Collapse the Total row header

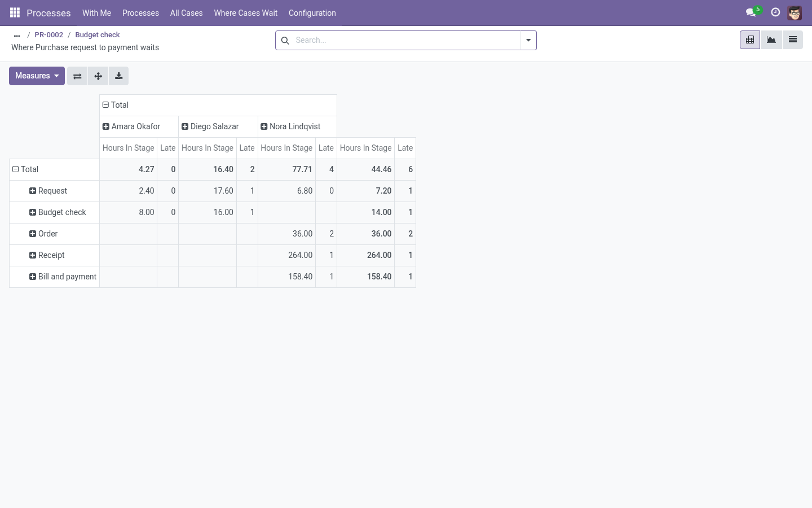54,169
